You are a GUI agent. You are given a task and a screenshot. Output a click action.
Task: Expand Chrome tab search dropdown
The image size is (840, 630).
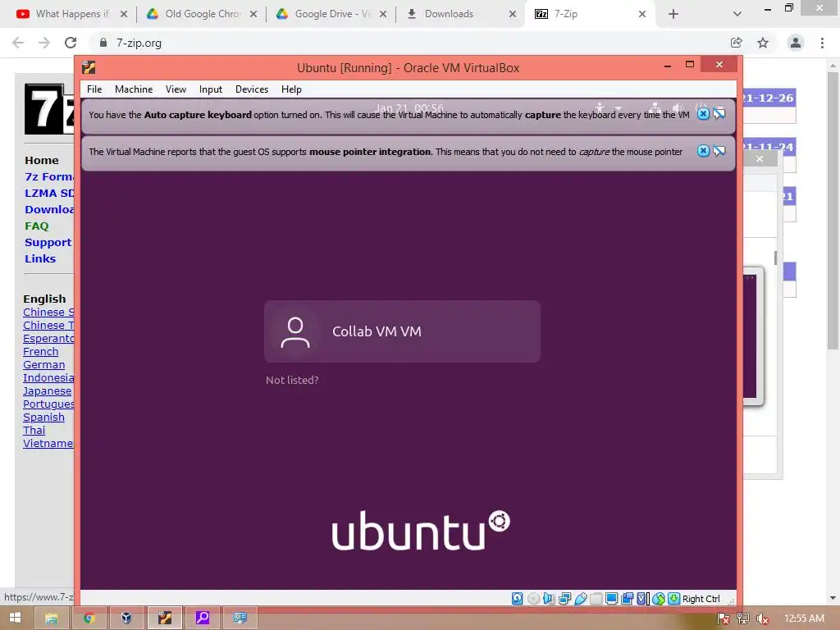click(737, 14)
